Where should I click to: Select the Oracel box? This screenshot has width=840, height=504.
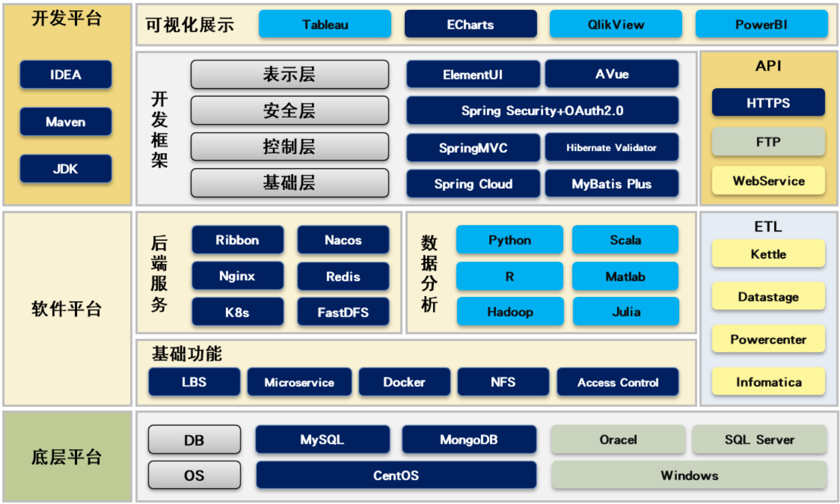click(618, 439)
